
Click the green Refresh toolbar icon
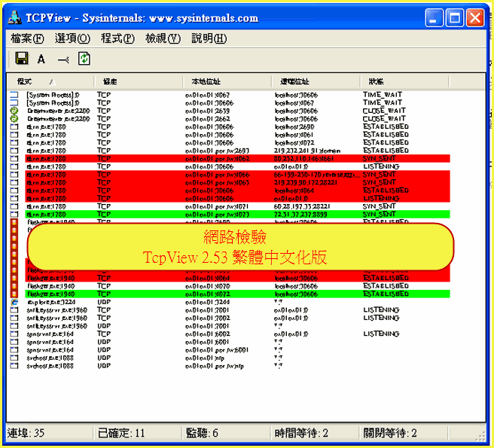(x=84, y=59)
